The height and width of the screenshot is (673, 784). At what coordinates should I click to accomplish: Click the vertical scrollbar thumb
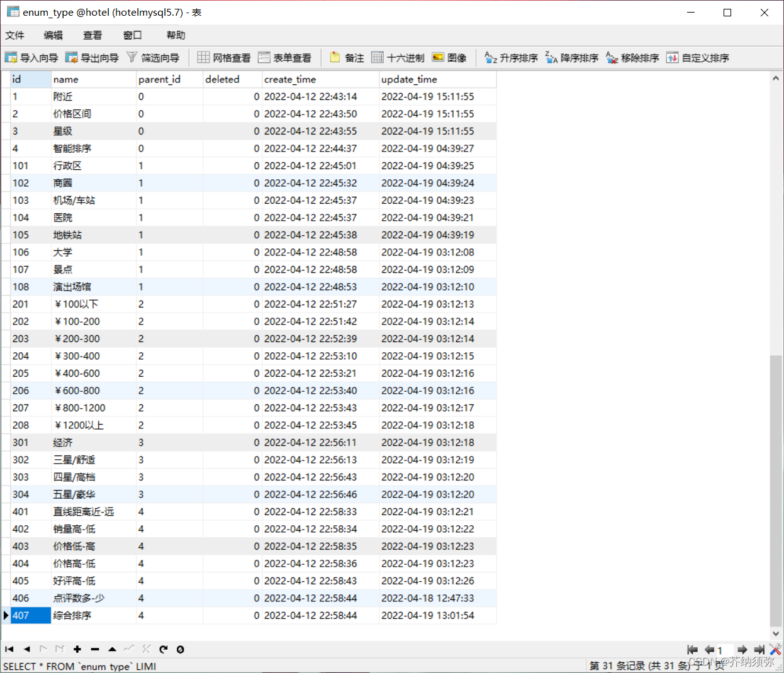click(x=776, y=491)
